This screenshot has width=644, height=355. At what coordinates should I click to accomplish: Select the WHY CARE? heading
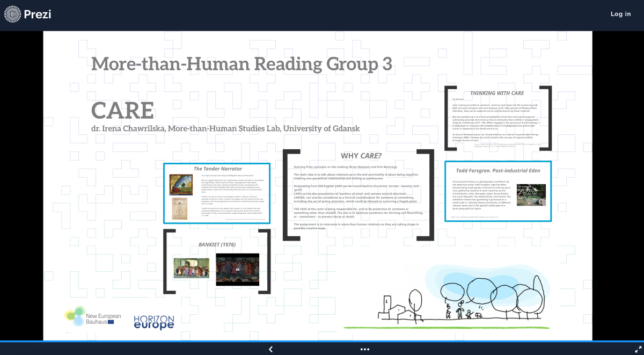361,156
